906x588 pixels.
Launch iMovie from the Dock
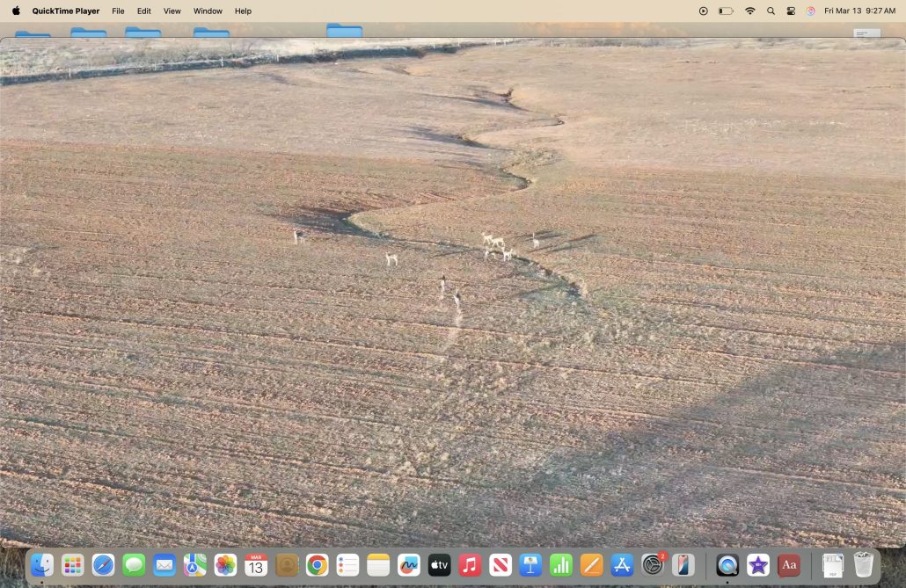tap(758, 565)
